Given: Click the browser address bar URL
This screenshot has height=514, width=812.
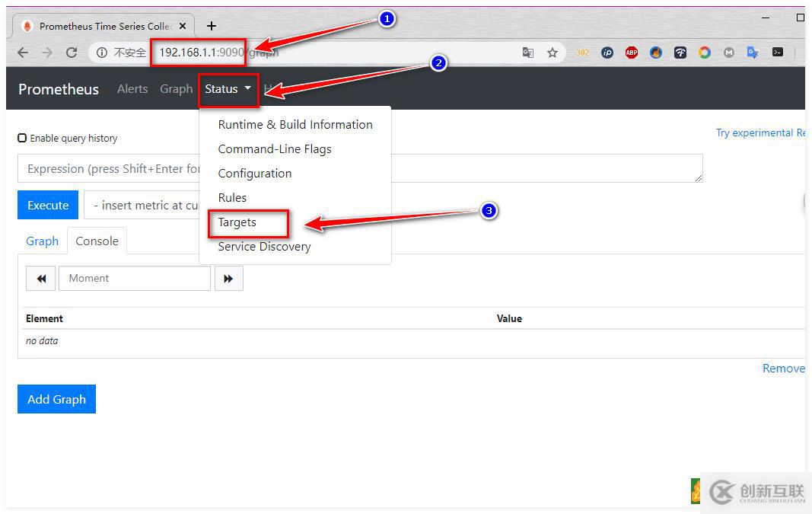Looking at the screenshot, I should (x=218, y=53).
